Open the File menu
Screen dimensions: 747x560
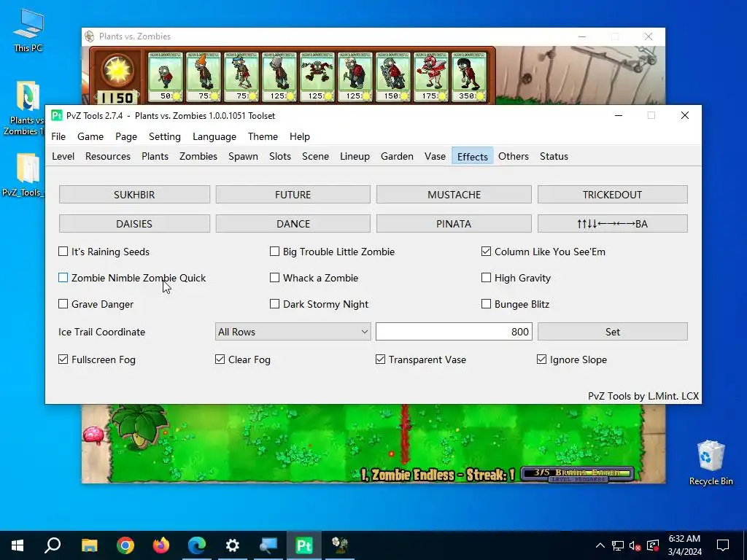point(58,136)
